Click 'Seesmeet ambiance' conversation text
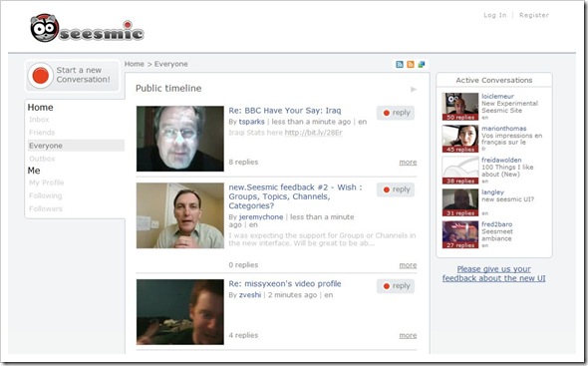 [x=497, y=235]
